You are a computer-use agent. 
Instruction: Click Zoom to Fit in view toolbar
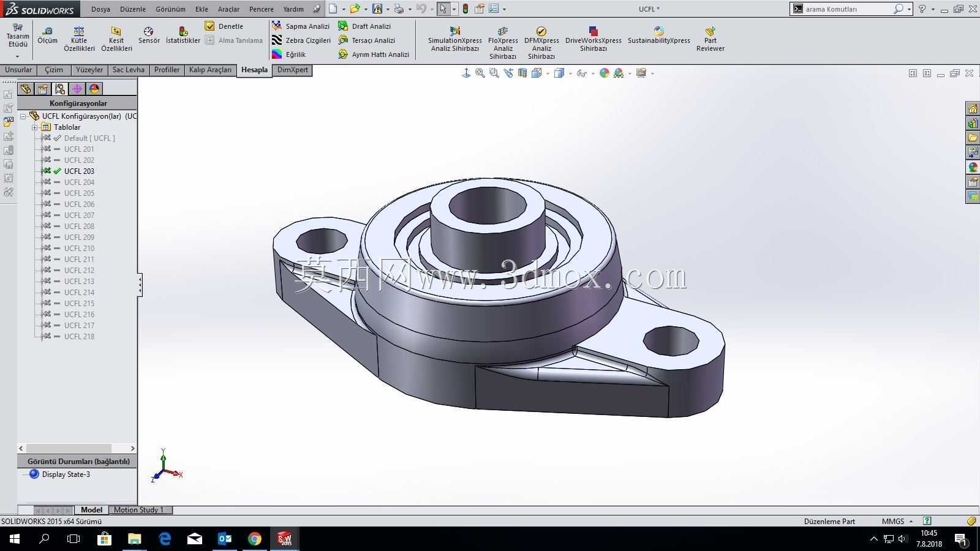click(x=480, y=73)
